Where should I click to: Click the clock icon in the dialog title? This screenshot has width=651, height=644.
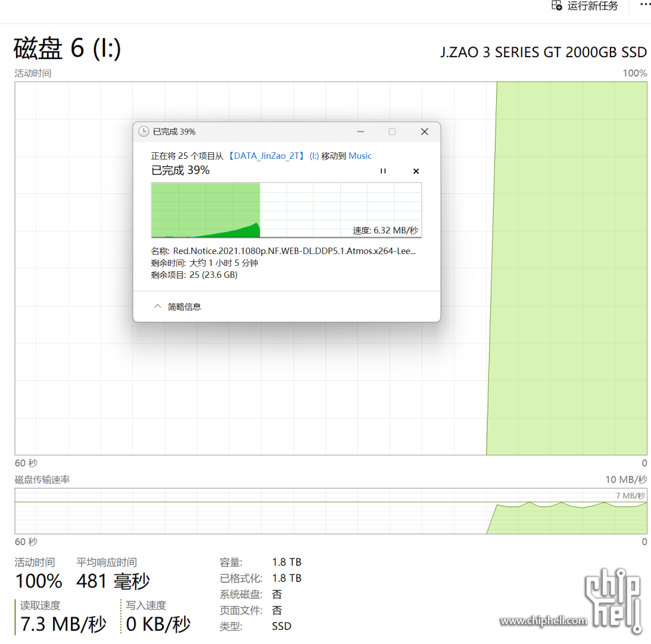[143, 132]
